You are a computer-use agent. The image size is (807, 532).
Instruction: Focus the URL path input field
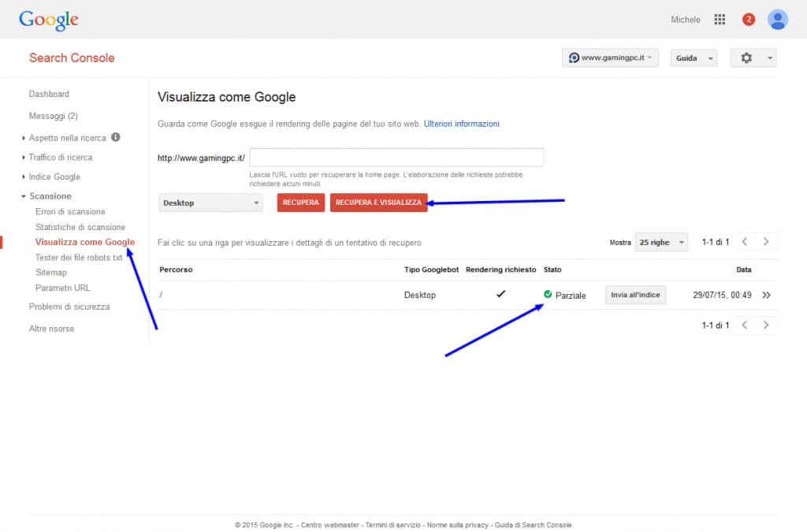396,158
